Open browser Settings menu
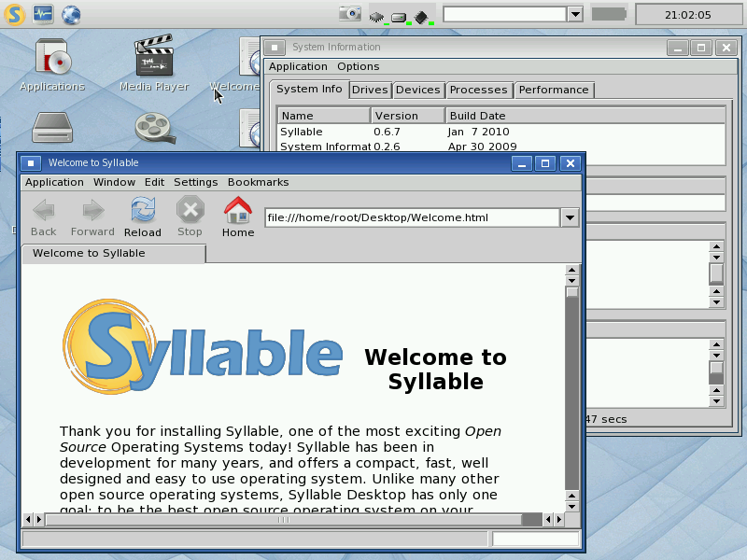Screen dimensions: 747x560 tap(196, 182)
